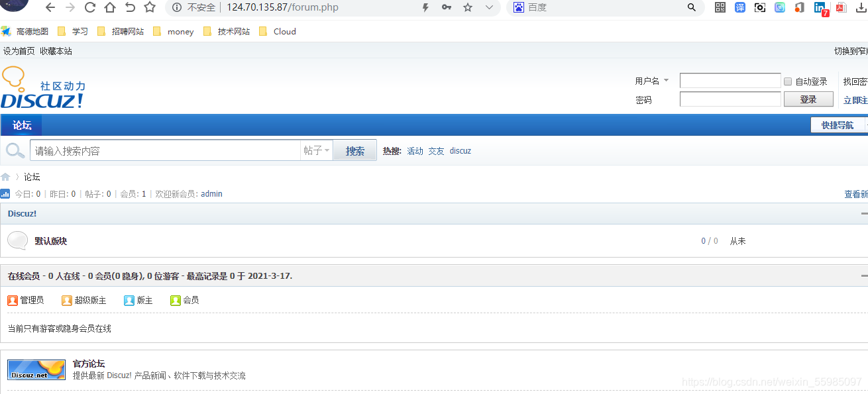
Task: Click the 登录 button
Action: point(808,99)
